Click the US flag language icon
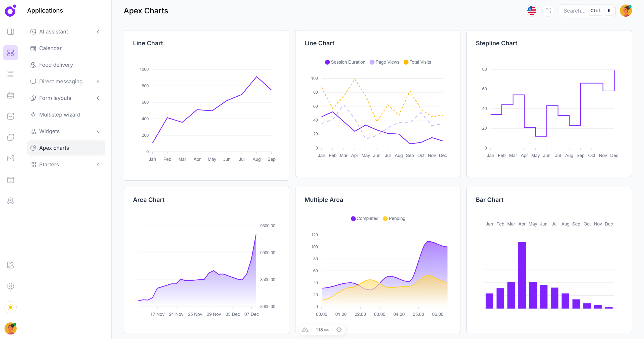Screen dimensions: 644x339 pos(532,11)
